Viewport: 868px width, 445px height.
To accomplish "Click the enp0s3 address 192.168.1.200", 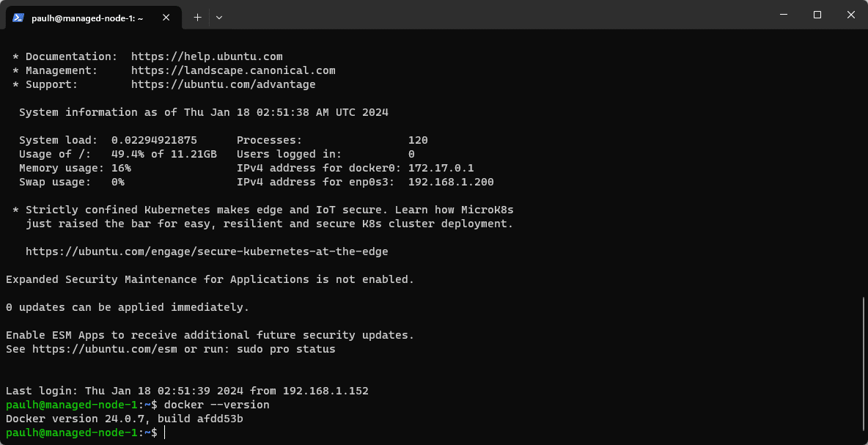I will 451,182.
